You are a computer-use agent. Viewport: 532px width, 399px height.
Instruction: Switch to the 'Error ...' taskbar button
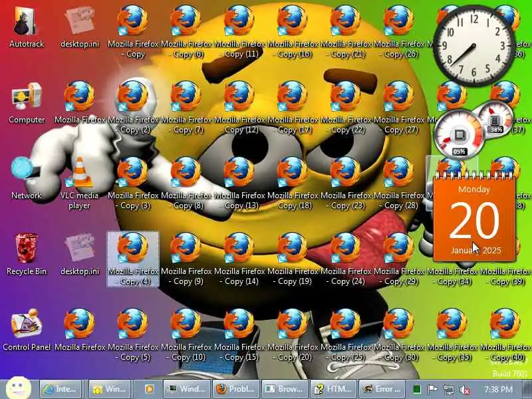(382, 389)
